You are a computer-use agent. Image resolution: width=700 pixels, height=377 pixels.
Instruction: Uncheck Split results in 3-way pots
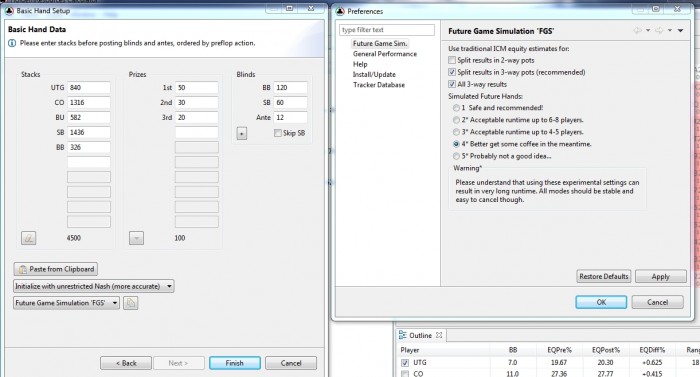tap(452, 72)
